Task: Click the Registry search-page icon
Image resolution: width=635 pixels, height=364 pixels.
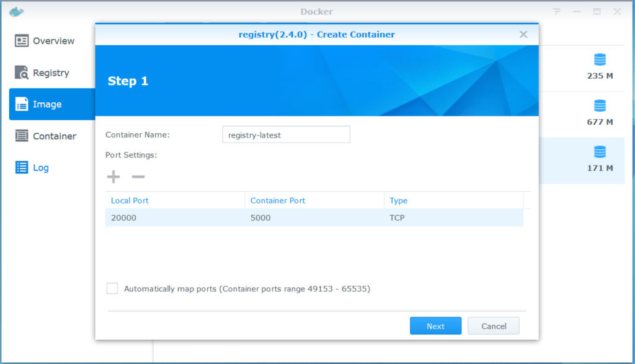Action: click(22, 73)
